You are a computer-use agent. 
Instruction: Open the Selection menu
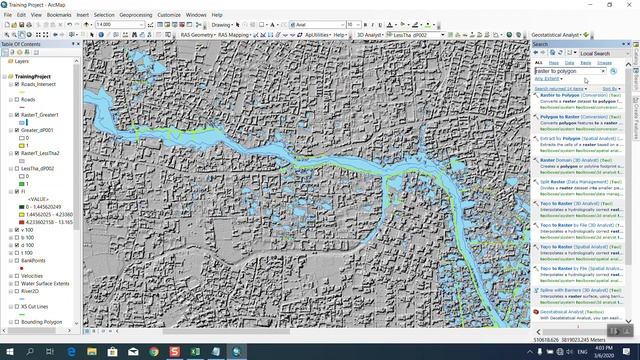[x=104, y=15]
